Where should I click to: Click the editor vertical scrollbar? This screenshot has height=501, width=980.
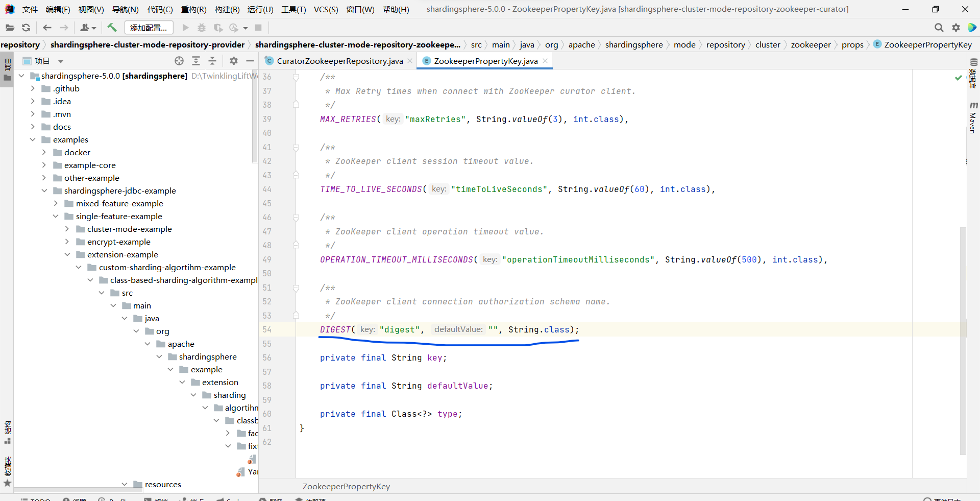point(963,341)
